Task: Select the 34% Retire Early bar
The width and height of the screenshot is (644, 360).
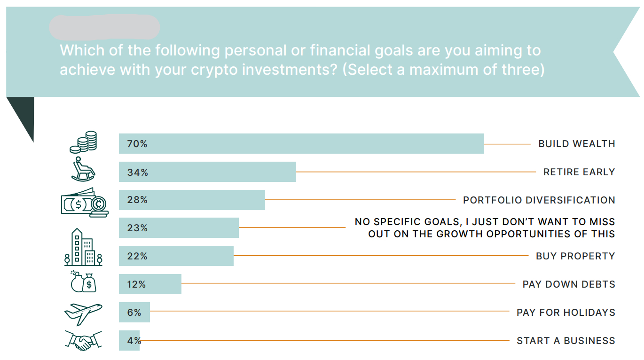Action: click(207, 172)
